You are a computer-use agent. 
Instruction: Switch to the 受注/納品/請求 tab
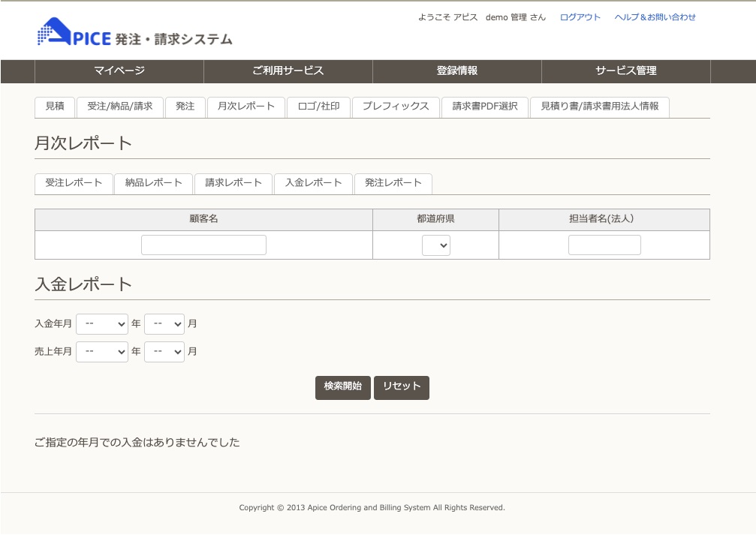[119, 107]
